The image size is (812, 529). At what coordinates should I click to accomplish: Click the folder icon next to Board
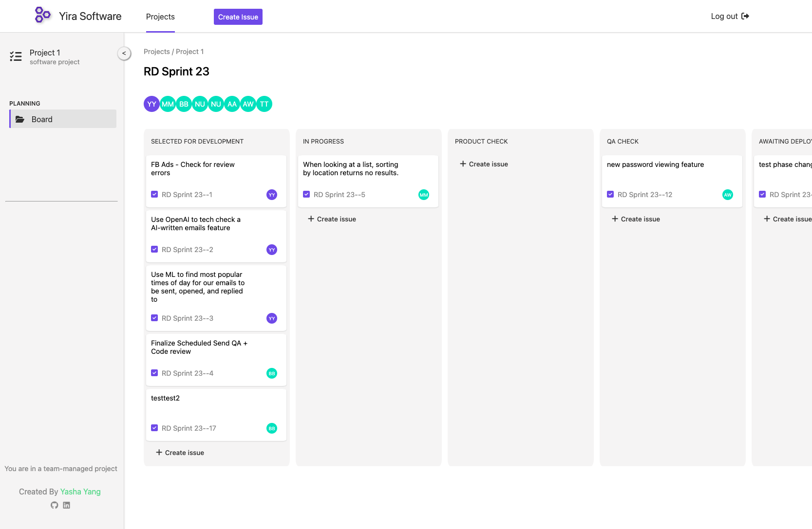[20, 119]
